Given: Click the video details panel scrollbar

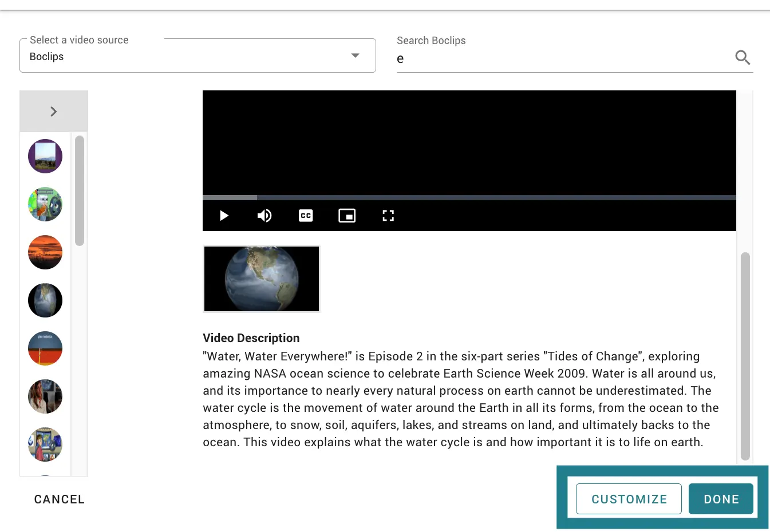Looking at the screenshot, I should tap(745, 356).
